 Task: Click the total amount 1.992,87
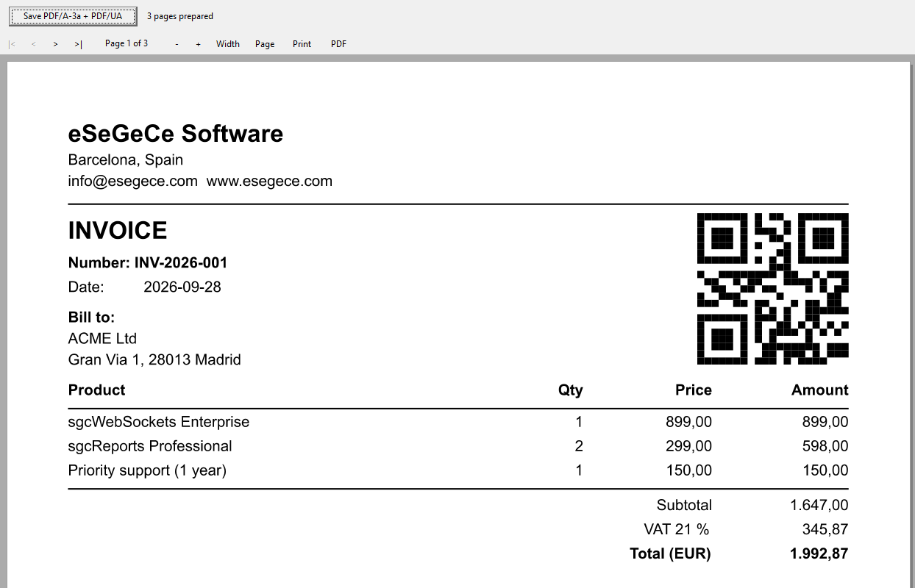click(x=819, y=553)
